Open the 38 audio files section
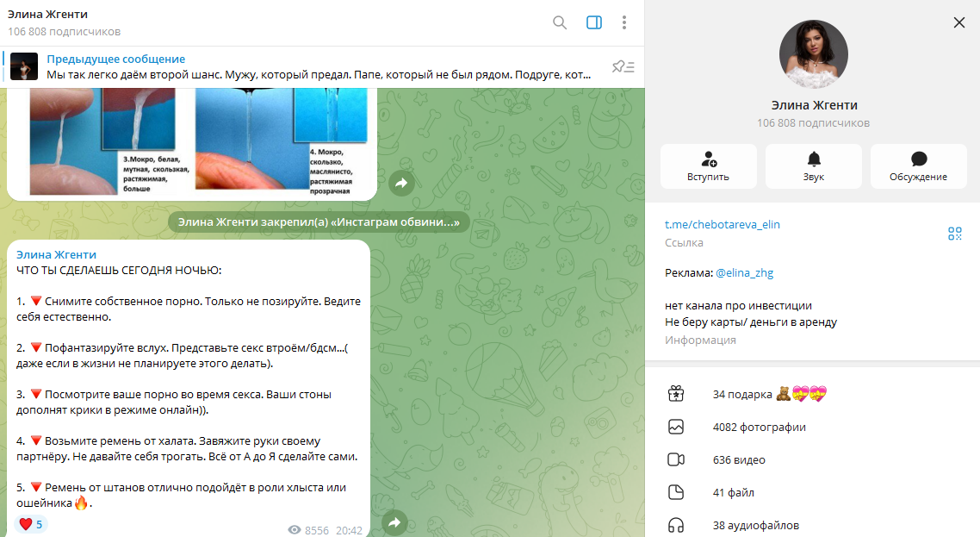Screen dimensions: 980x537 [755, 525]
